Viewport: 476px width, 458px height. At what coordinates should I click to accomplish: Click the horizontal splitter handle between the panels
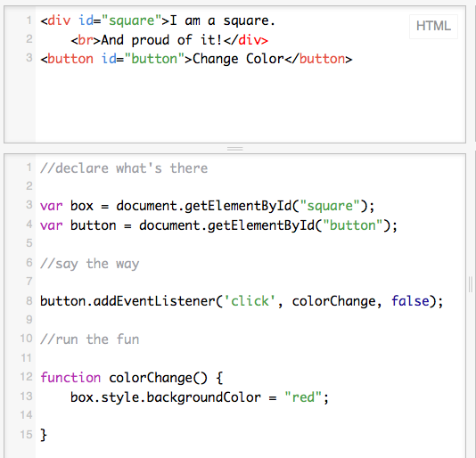[x=235, y=149]
